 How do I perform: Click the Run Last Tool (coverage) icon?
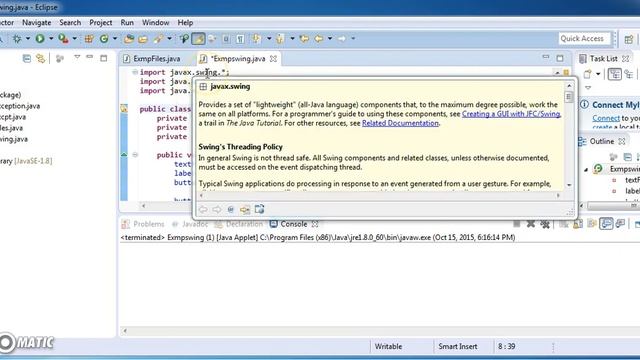(x=63, y=39)
